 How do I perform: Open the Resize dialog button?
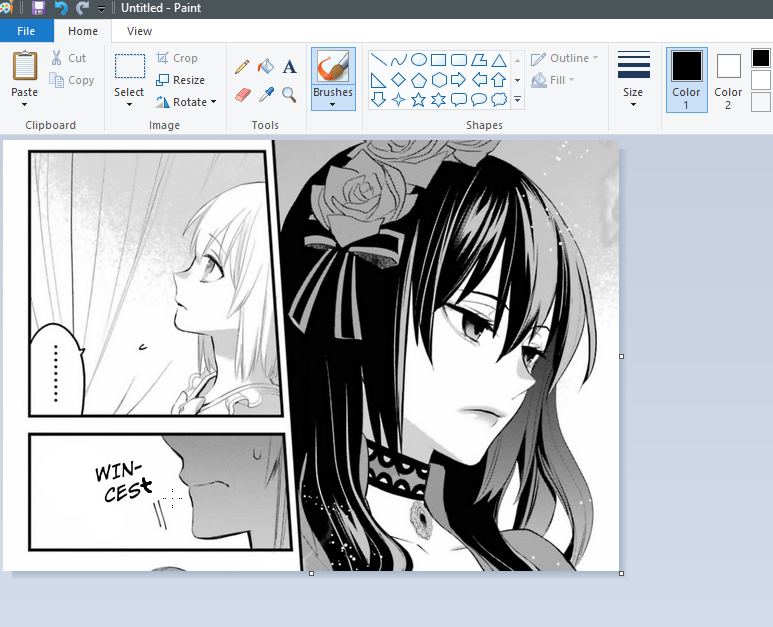(x=180, y=80)
